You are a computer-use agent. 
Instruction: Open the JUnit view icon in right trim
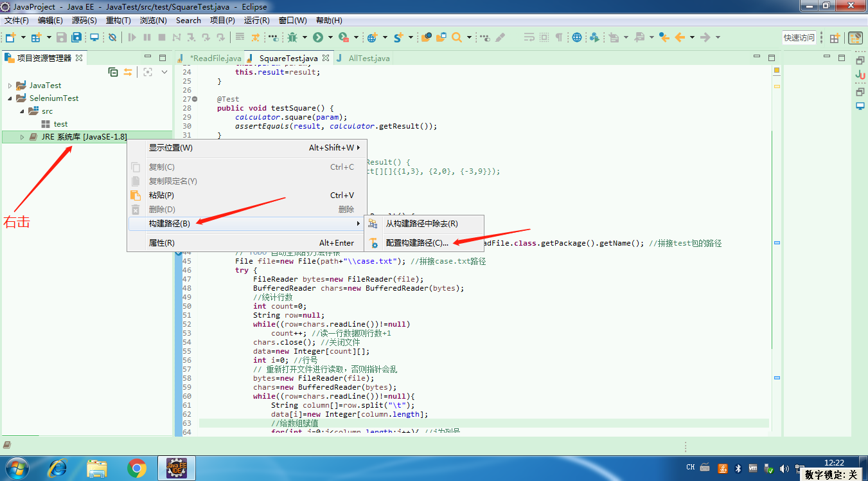[x=860, y=75]
